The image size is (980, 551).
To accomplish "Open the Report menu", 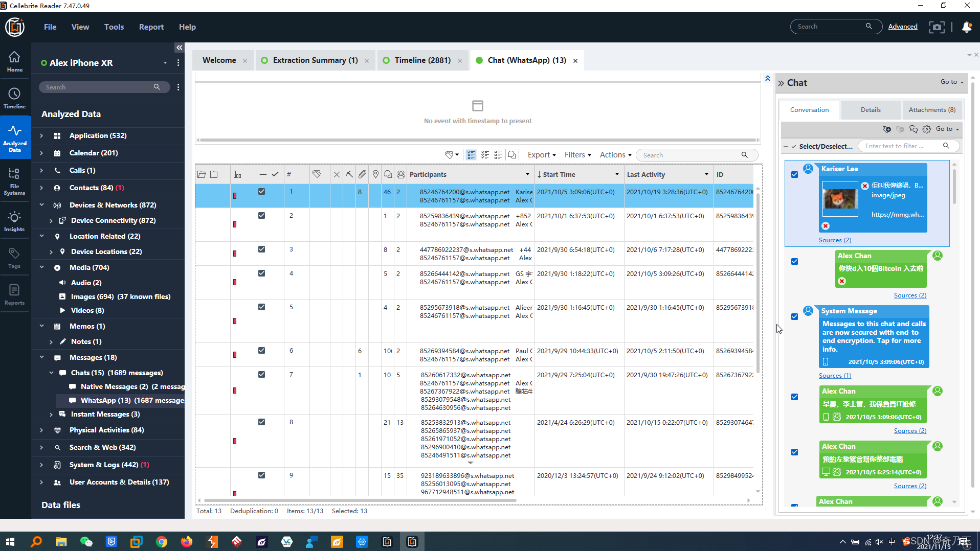I will coord(151,27).
